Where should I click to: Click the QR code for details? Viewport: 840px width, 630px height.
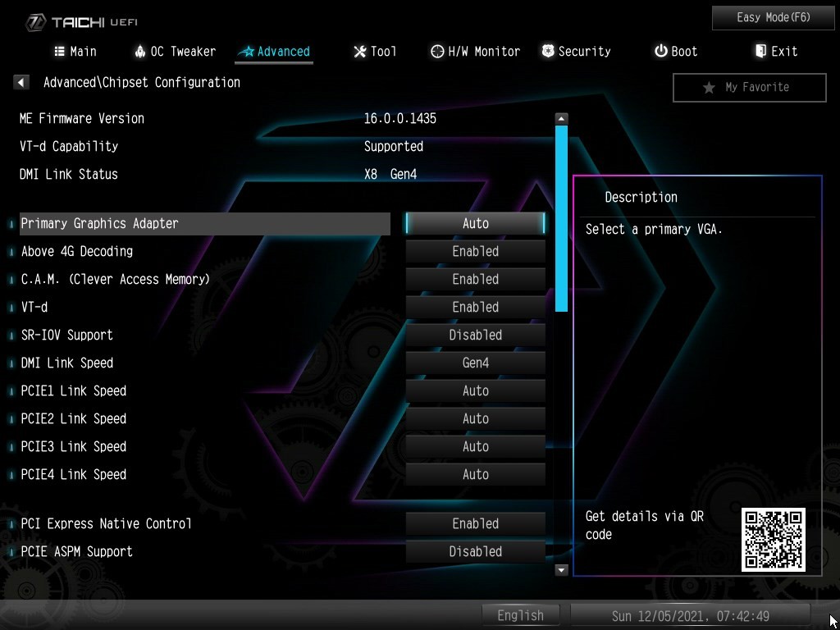(x=773, y=540)
